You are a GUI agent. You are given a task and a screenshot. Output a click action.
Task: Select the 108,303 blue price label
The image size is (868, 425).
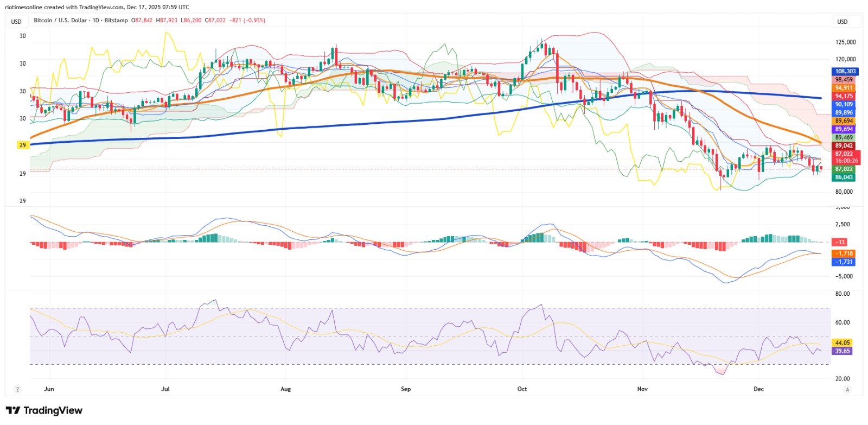[x=845, y=71]
